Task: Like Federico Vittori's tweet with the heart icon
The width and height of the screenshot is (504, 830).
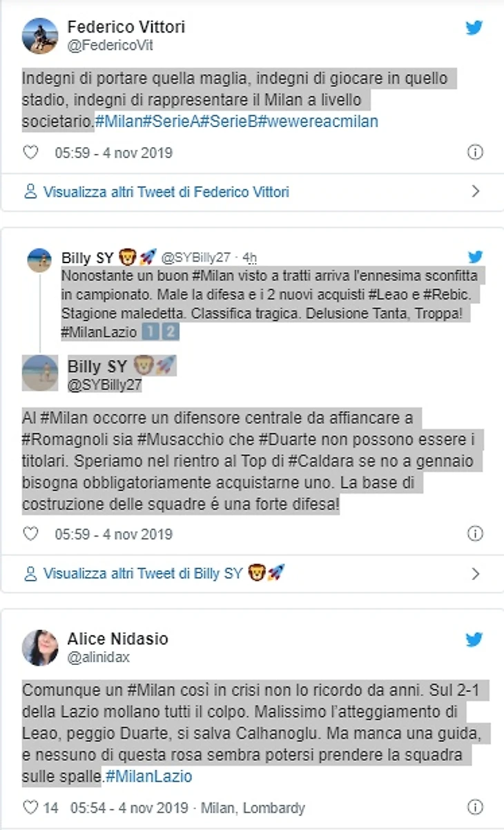Action: click(x=31, y=153)
